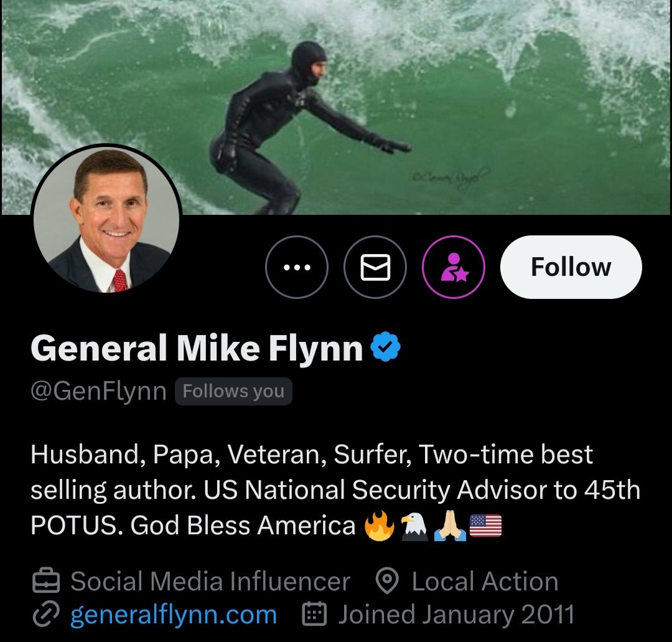Click the briefcase professional category icon
This screenshot has width=672, height=642.
(x=46, y=582)
